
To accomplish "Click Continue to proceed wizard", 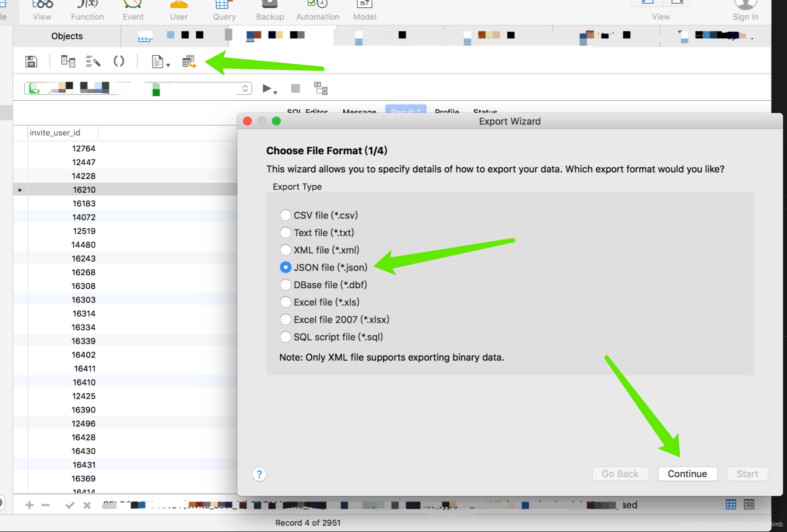I will tap(687, 473).
